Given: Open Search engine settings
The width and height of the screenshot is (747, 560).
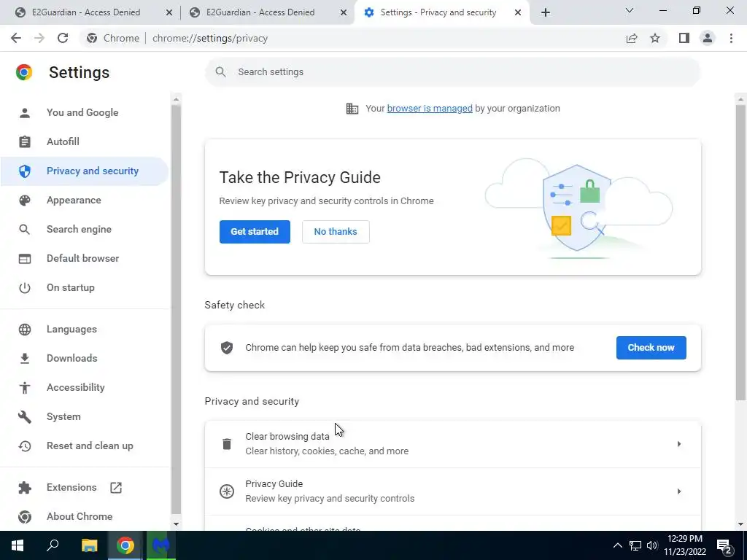Looking at the screenshot, I should click(85, 230).
